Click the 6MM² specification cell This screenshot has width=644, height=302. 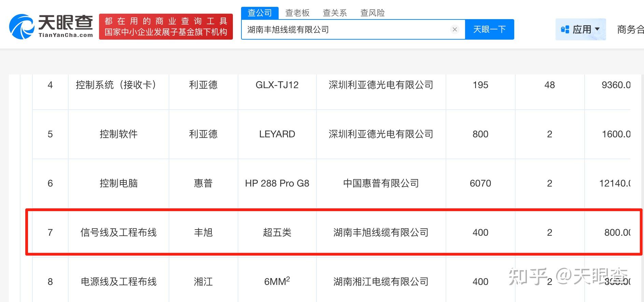tap(277, 282)
